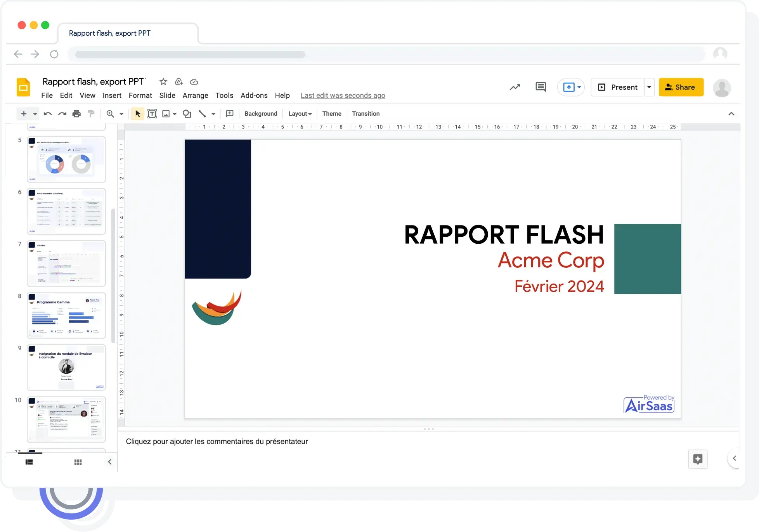
Task: Click the Share button
Action: coord(681,87)
